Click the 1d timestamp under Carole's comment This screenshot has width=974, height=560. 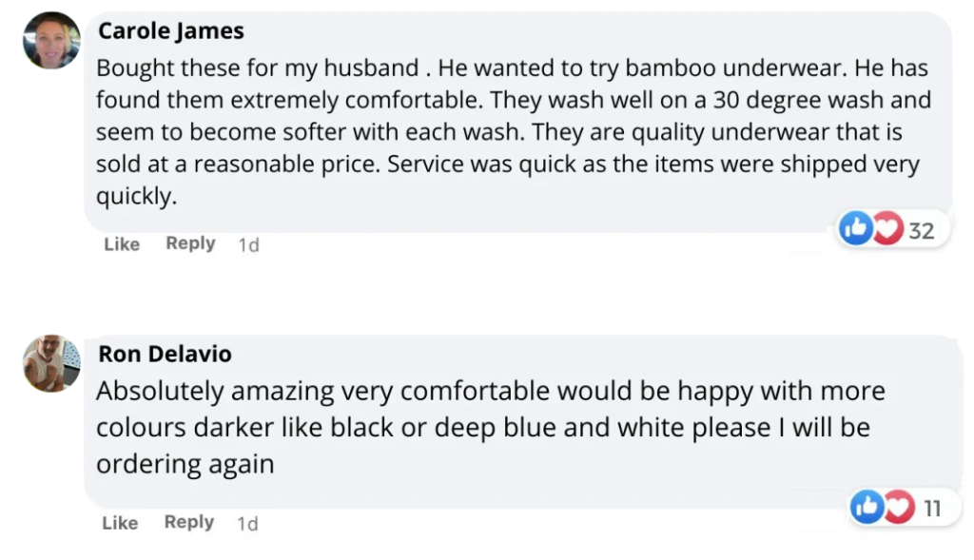click(248, 245)
